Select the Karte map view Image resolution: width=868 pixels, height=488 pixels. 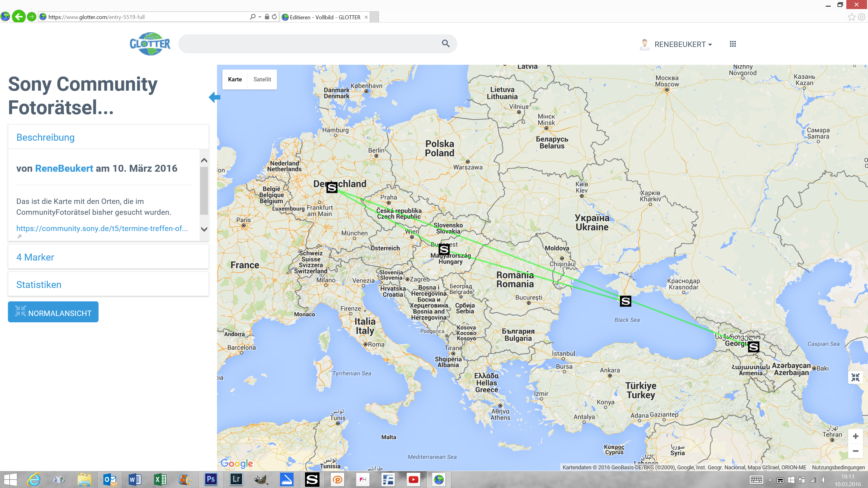click(x=234, y=80)
